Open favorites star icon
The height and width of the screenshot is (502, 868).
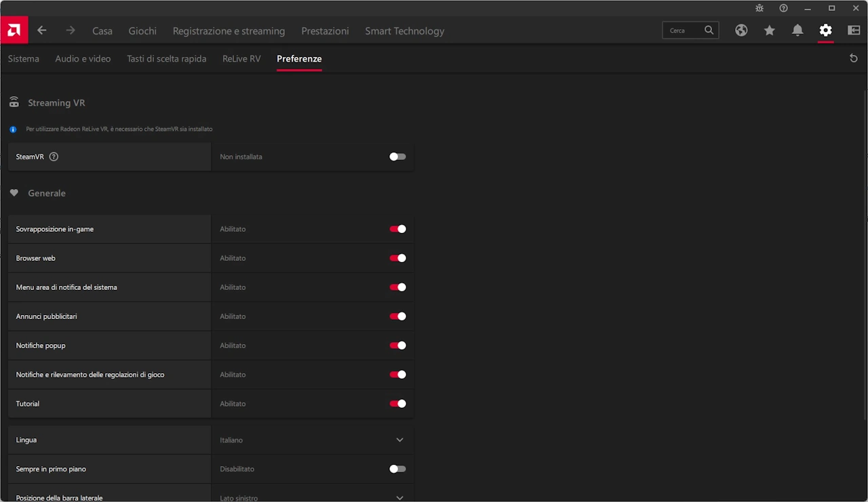coord(769,30)
